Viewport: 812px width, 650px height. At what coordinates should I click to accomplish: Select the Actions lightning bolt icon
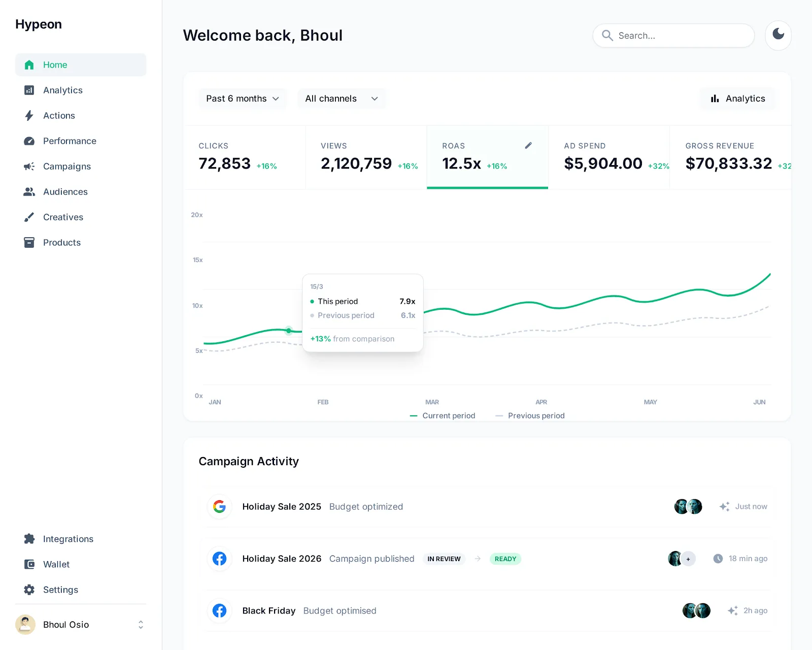(x=29, y=115)
